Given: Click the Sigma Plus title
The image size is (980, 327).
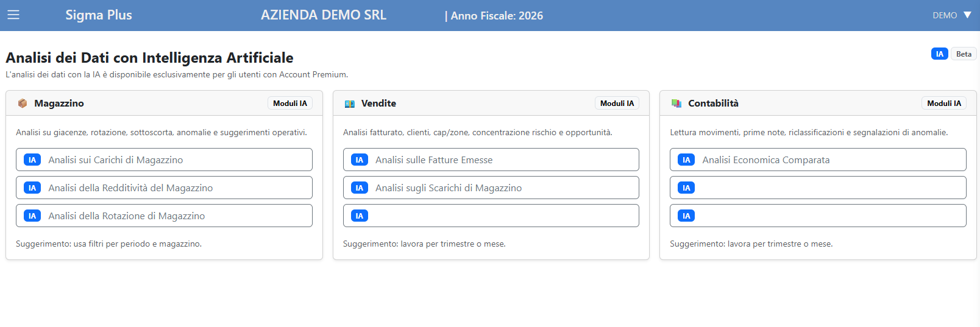Looking at the screenshot, I should pyautogui.click(x=99, y=15).
